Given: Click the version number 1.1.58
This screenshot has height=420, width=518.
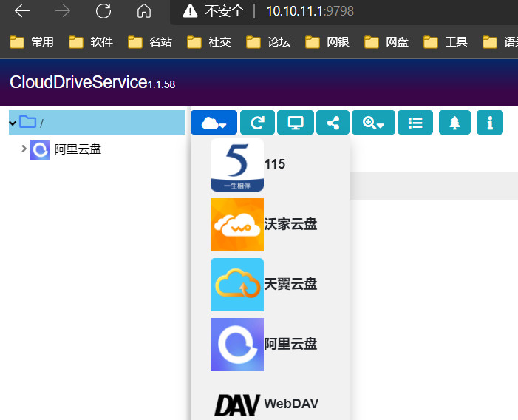Looking at the screenshot, I should tap(161, 84).
